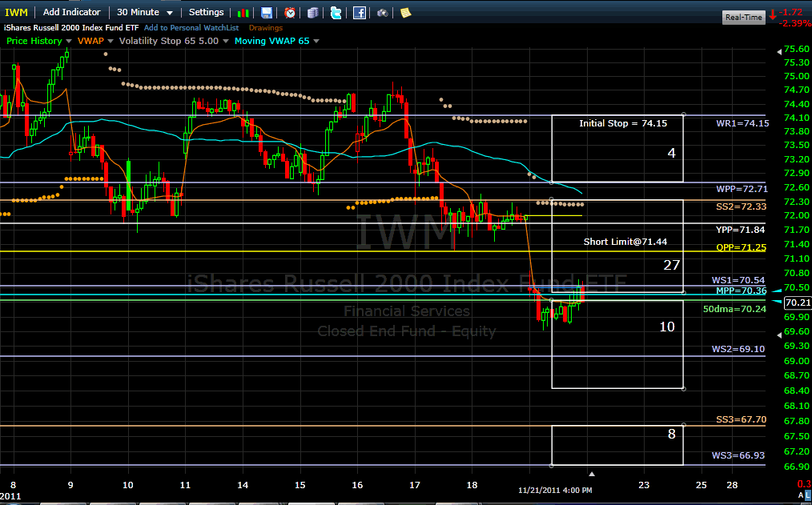Viewport: 812px width, 505px height.
Task: Open the 30 Minute timeframe dropdown
Action: click(145, 13)
